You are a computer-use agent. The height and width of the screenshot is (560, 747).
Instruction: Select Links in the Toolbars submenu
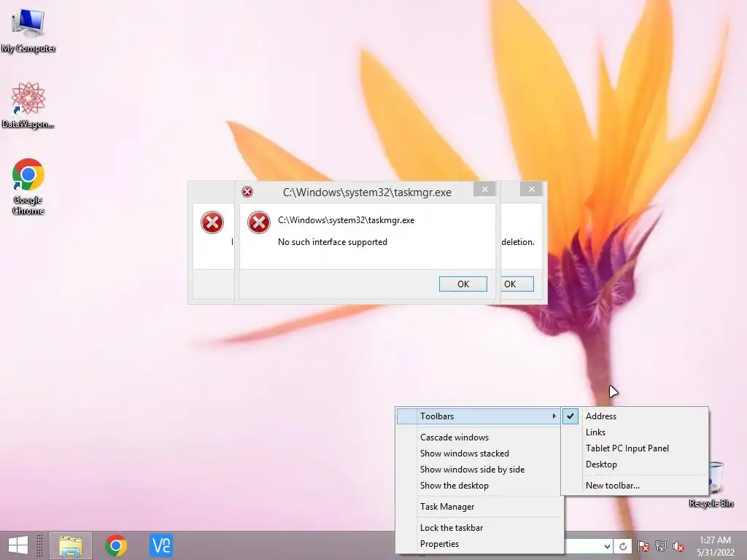coord(635,432)
